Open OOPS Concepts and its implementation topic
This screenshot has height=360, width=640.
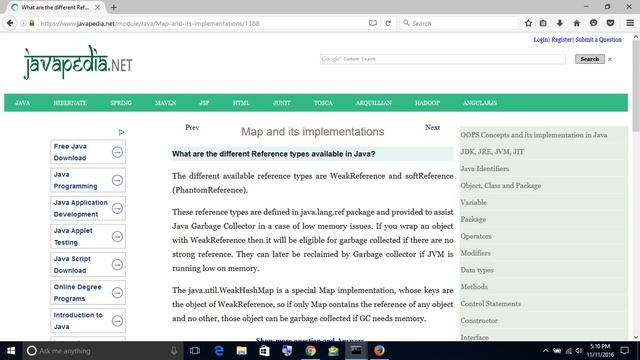(534, 135)
